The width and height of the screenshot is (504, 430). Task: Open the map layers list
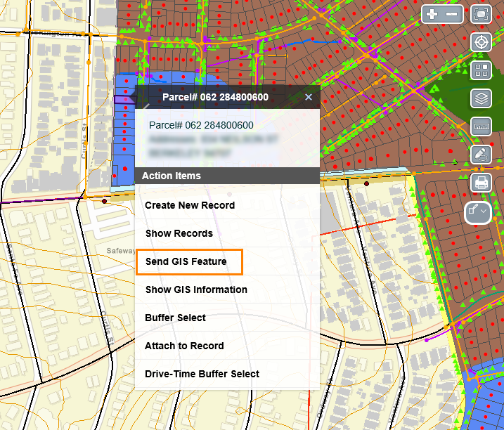[482, 98]
